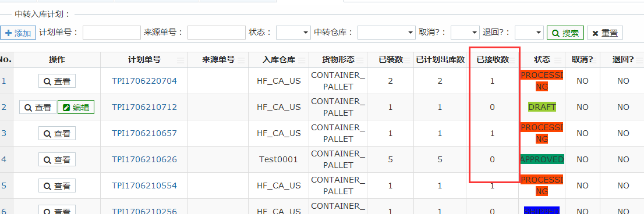644x214 pixels.
Task: Click 查看 for draft row TPI1706210712
Action: pos(38,107)
